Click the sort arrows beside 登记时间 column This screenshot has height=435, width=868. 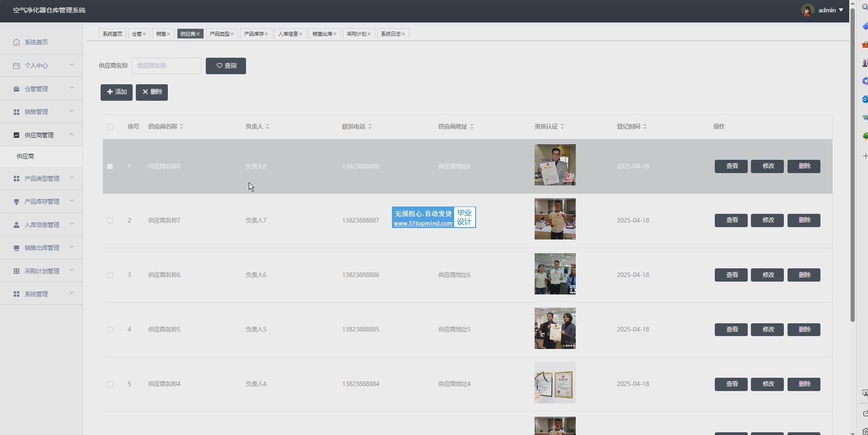(x=645, y=127)
